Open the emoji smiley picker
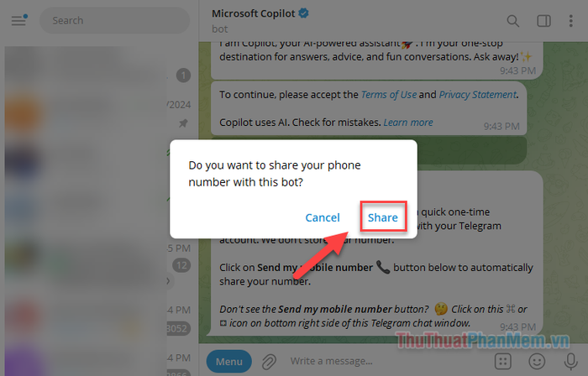588x376 pixels. (x=537, y=362)
